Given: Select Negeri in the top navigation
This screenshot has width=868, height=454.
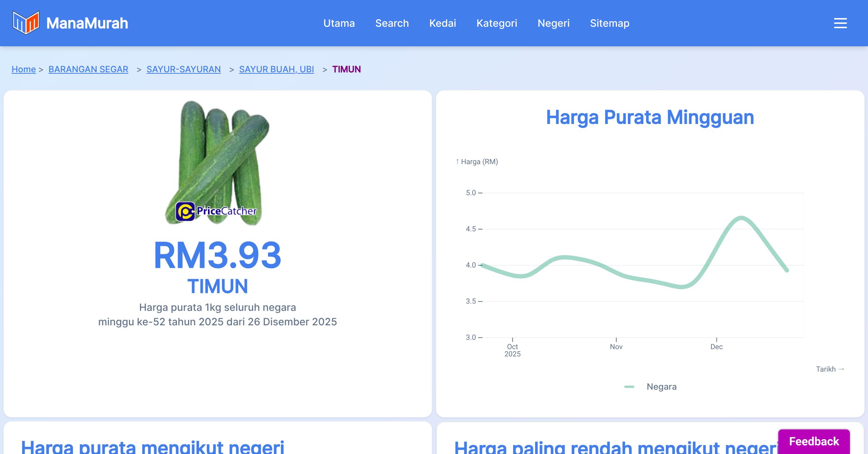Looking at the screenshot, I should (x=554, y=23).
